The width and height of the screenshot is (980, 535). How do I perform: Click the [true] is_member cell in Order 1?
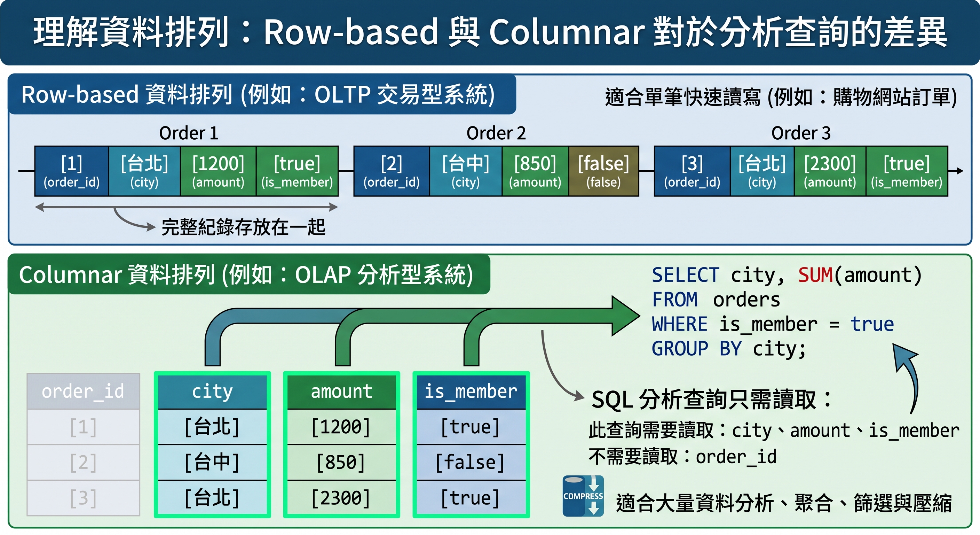[x=297, y=171]
